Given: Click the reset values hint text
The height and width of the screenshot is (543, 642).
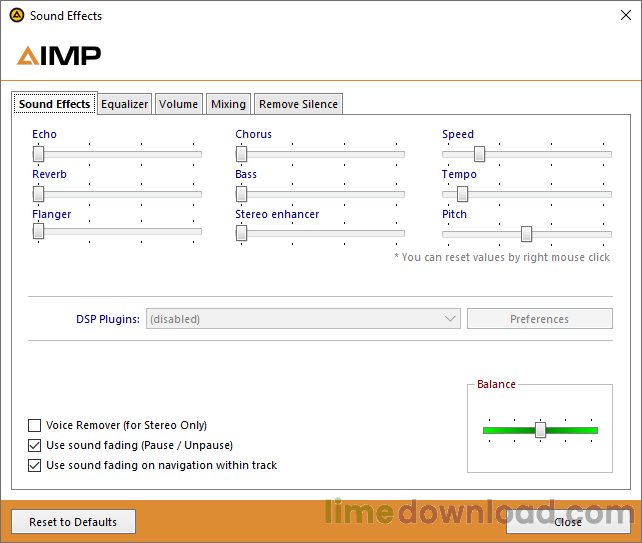Looking at the screenshot, I should pyautogui.click(x=502, y=257).
